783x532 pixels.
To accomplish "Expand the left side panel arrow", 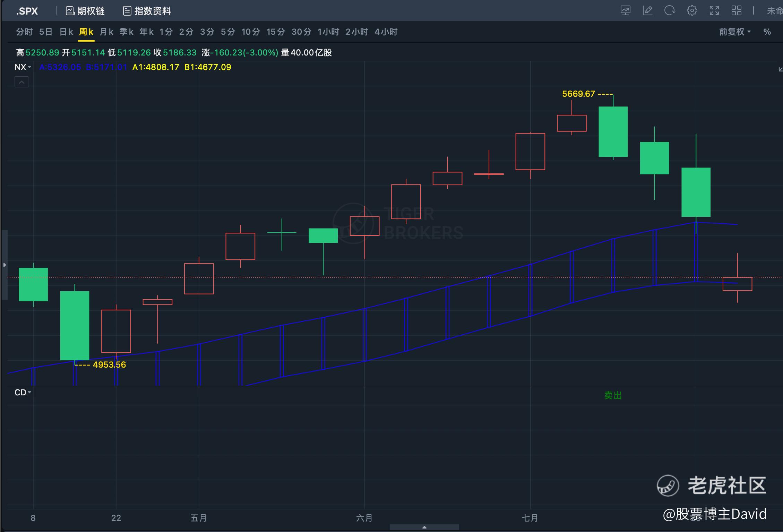I will (5, 265).
